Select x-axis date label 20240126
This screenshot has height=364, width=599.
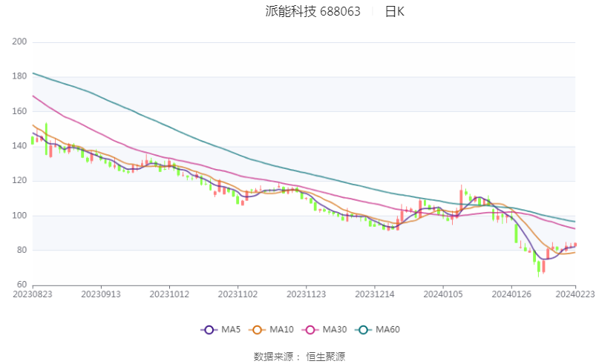point(511,294)
